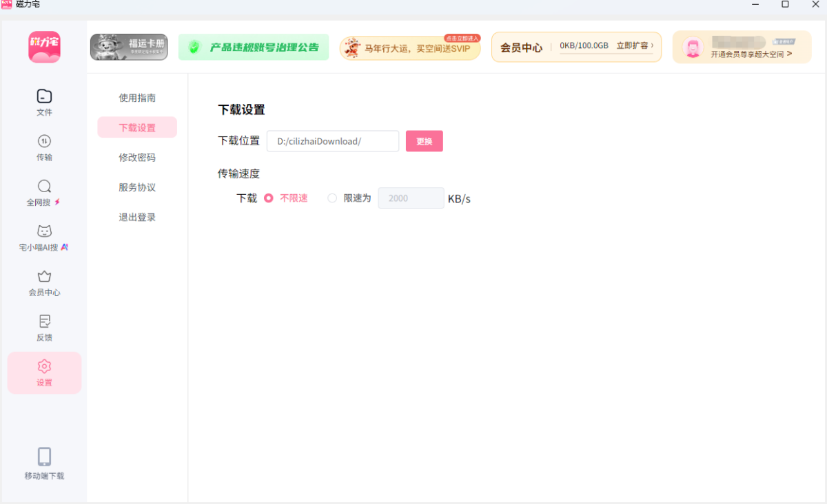The image size is (827, 504).
Task: Click 开通会员尊享超大空间 link
Action: [751, 54]
